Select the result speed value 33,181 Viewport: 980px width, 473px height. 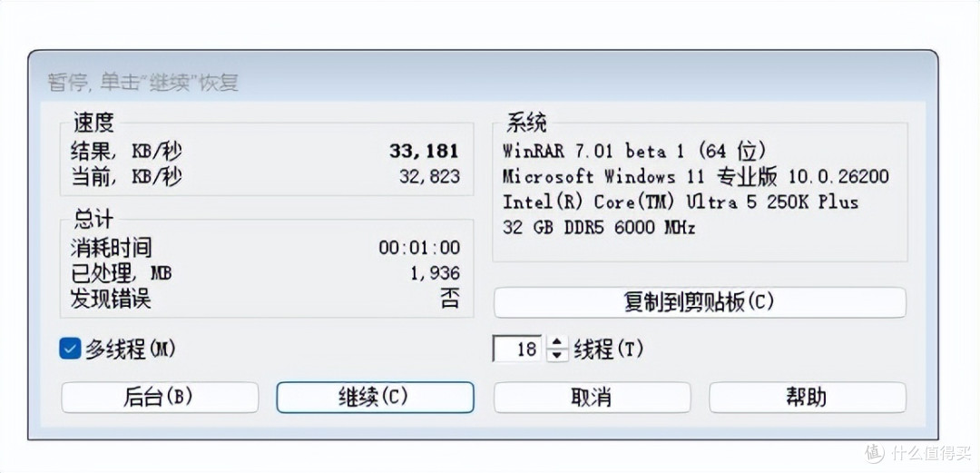click(424, 151)
